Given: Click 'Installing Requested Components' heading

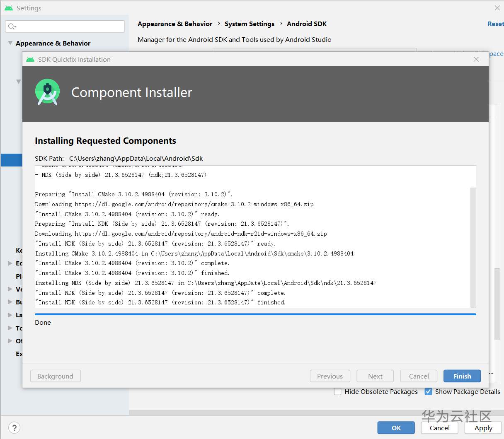Looking at the screenshot, I should [x=105, y=141].
